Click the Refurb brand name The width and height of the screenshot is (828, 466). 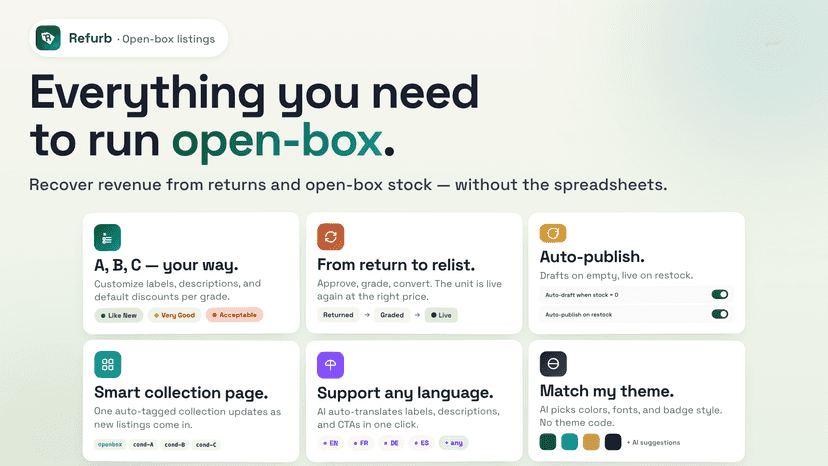[90, 38]
